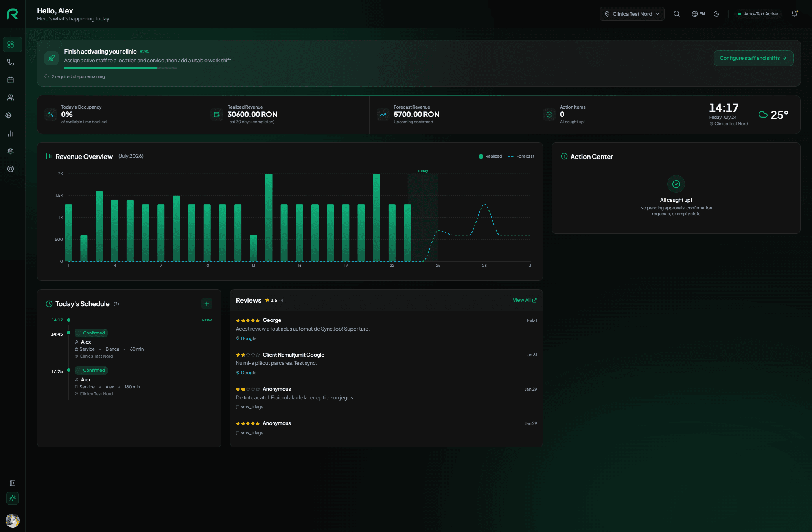Open the support lifebuoy sidebar icon

11,169
